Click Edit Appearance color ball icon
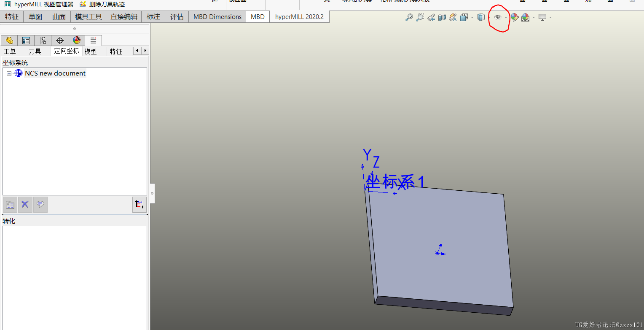 click(515, 17)
